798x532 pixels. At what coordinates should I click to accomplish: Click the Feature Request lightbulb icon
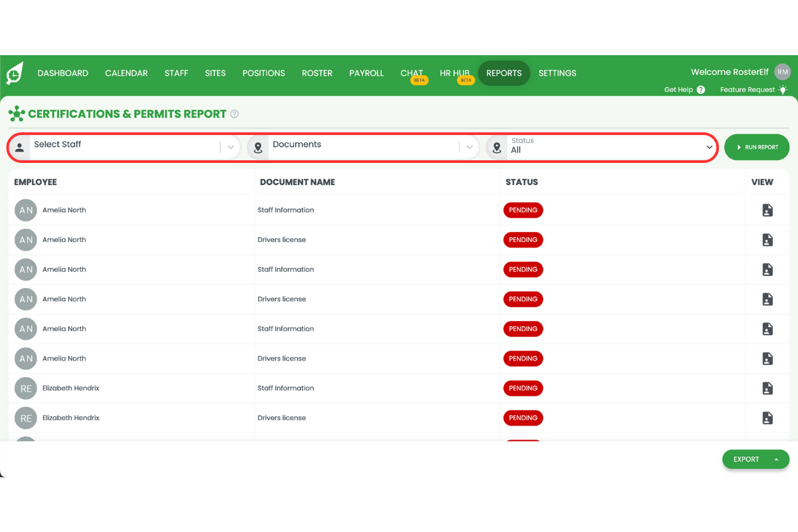tap(783, 89)
